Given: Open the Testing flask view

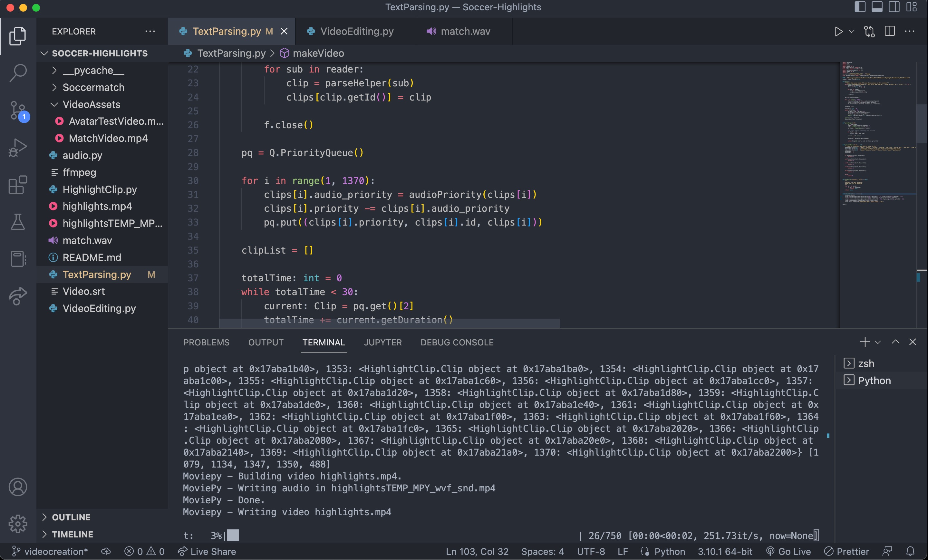Looking at the screenshot, I should tap(18, 222).
